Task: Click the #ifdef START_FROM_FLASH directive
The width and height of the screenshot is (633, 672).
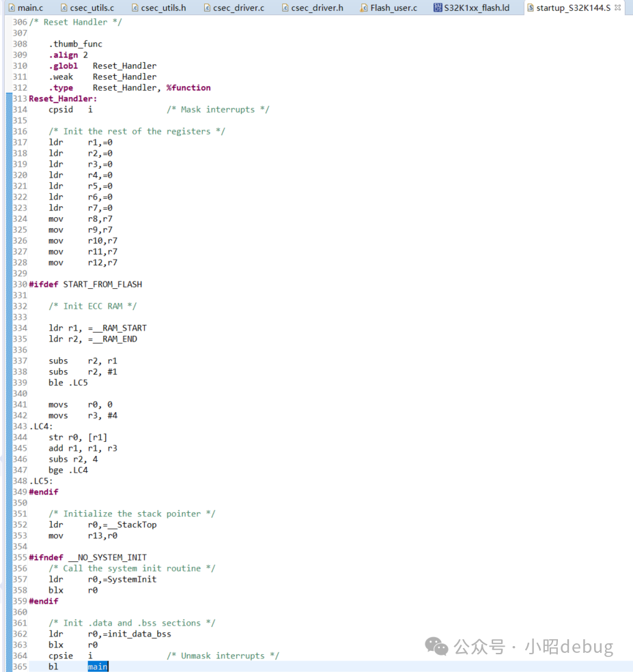Action: [85, 284]
